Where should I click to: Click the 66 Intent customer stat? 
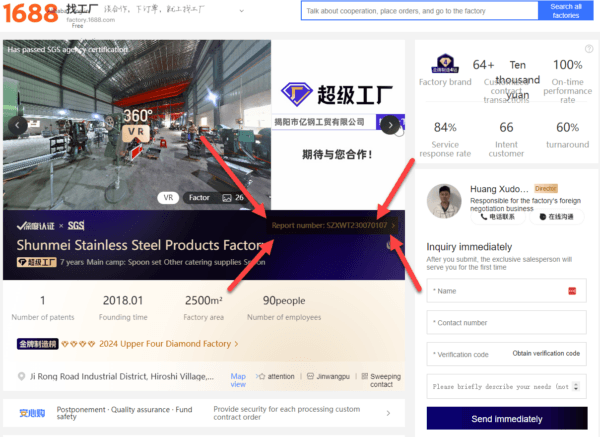pyautogui.click(x=506, y=139)
